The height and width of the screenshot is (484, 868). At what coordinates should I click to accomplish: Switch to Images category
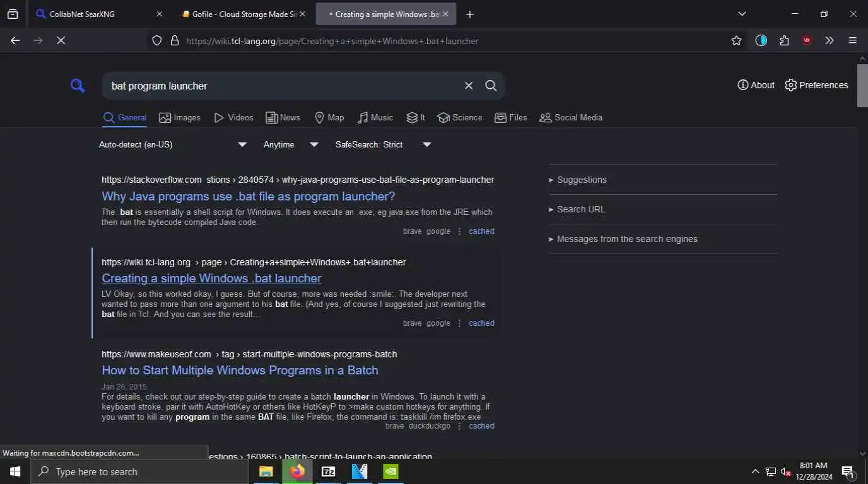(x=180, y=118)
